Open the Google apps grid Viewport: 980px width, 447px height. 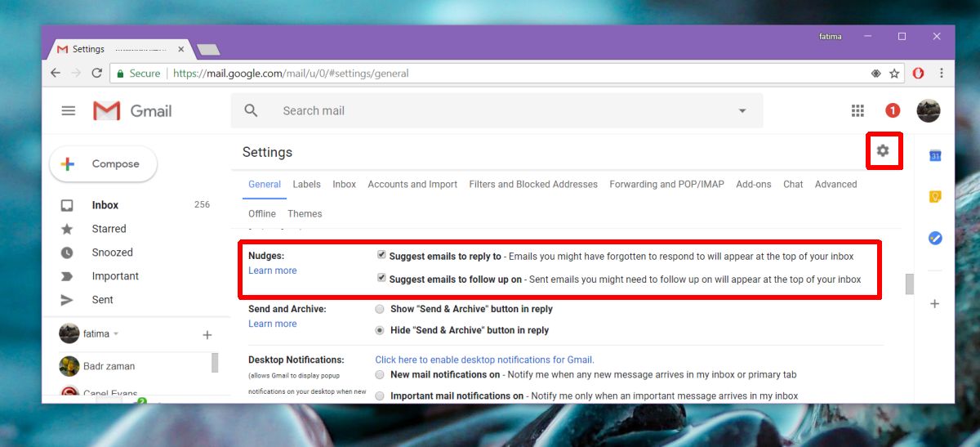pyautogui.click(x=857, y=110)
